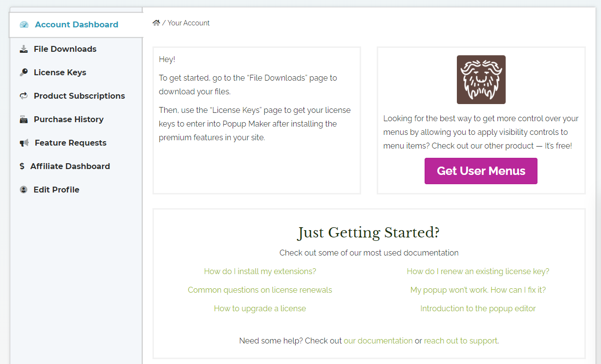Go to File Downloads in sidebar
This screenshot has width=601, height=364.
pos(65,49)
